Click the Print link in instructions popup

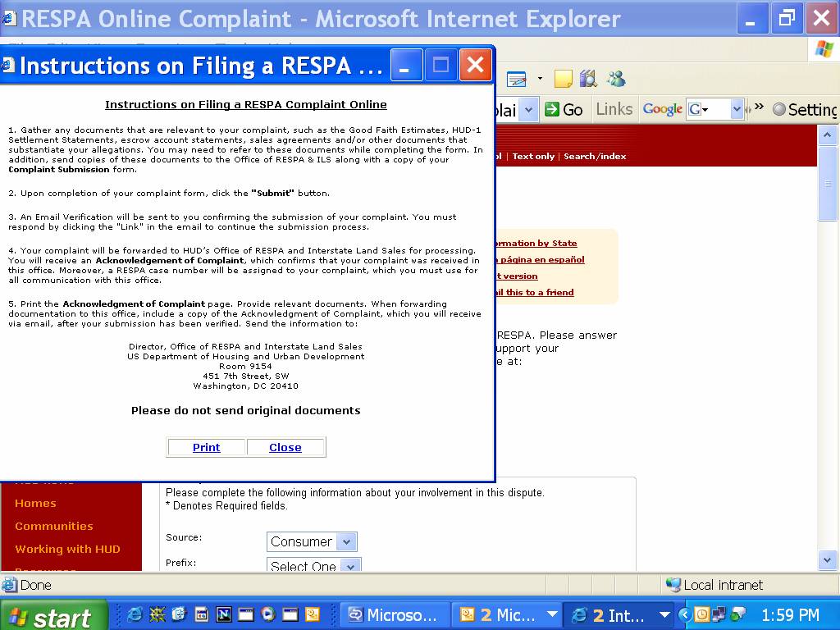[206, 447]
